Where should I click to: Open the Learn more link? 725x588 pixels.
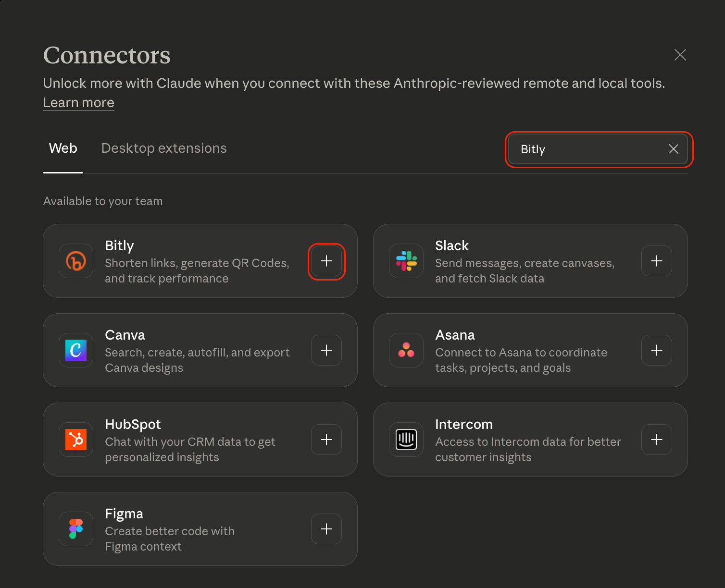pos(79,102)
